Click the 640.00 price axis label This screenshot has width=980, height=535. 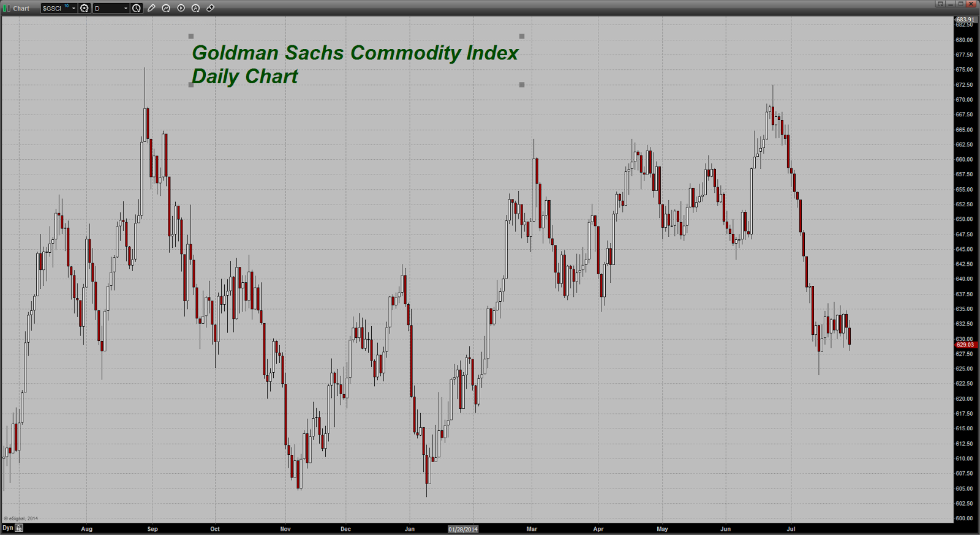pos(964,279)
